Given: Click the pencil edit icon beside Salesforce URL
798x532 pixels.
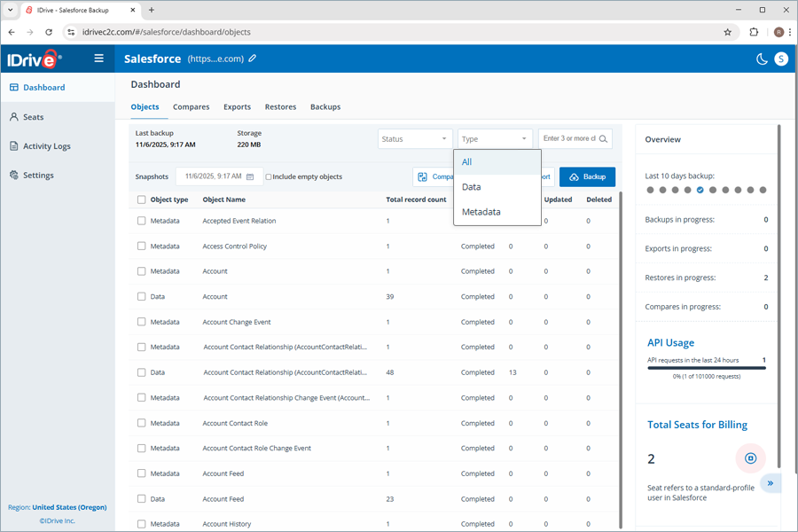Looking at the screenshot, I should (253, 59).
